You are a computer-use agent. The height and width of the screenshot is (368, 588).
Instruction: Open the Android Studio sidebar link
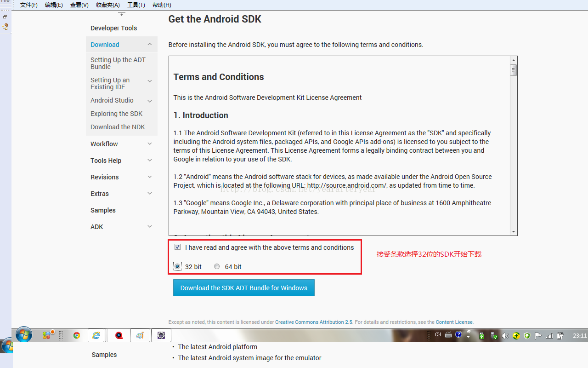[112, 100]
